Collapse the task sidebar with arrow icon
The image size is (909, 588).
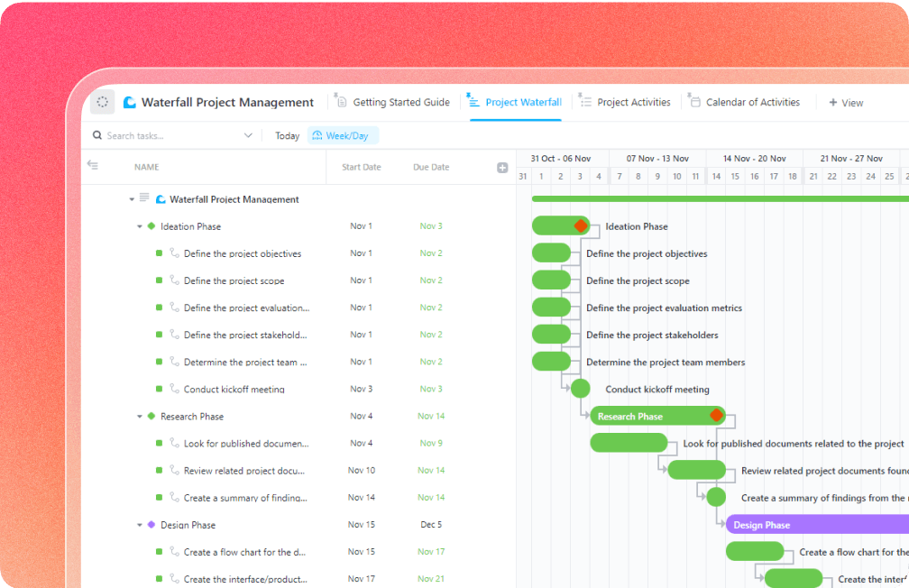pos(93,165)
